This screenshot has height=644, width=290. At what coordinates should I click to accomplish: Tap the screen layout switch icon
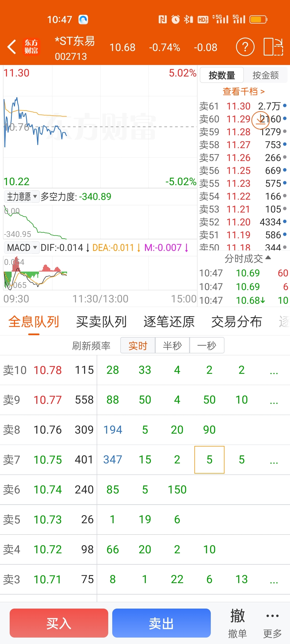(273, 47)
